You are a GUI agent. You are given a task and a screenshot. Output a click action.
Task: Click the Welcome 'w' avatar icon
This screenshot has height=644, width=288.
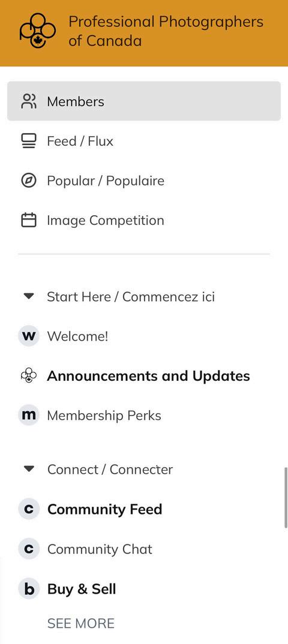coord(29,336)
